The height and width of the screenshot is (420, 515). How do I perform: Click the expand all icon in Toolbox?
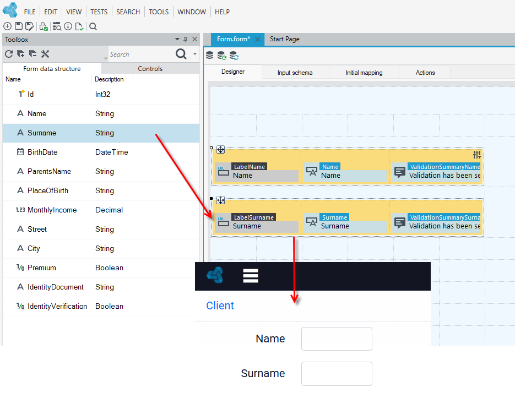(x=21, y=54)
